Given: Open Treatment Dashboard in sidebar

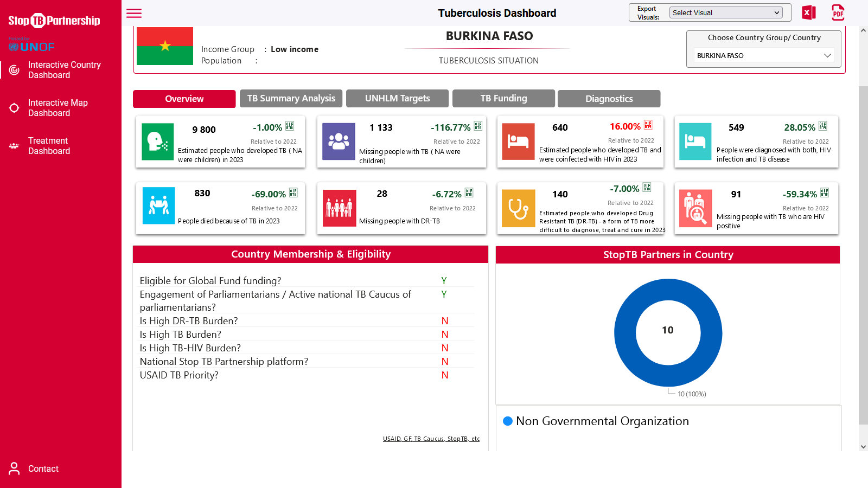Looking at the screenshot, I should click(x=49, y=146).
